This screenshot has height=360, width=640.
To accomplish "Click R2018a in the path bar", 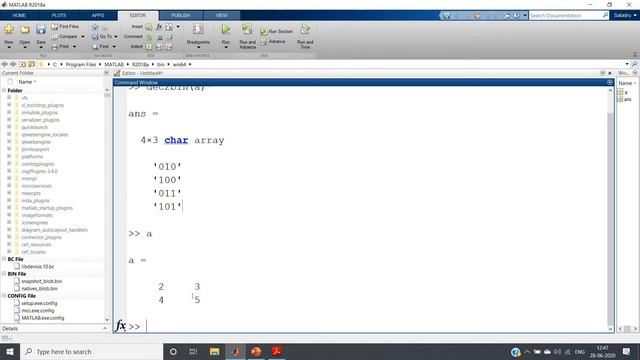I will (140, 64).
